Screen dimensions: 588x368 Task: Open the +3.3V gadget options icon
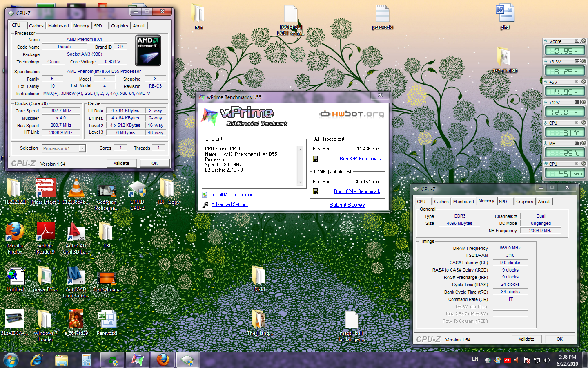pos(577,61)
